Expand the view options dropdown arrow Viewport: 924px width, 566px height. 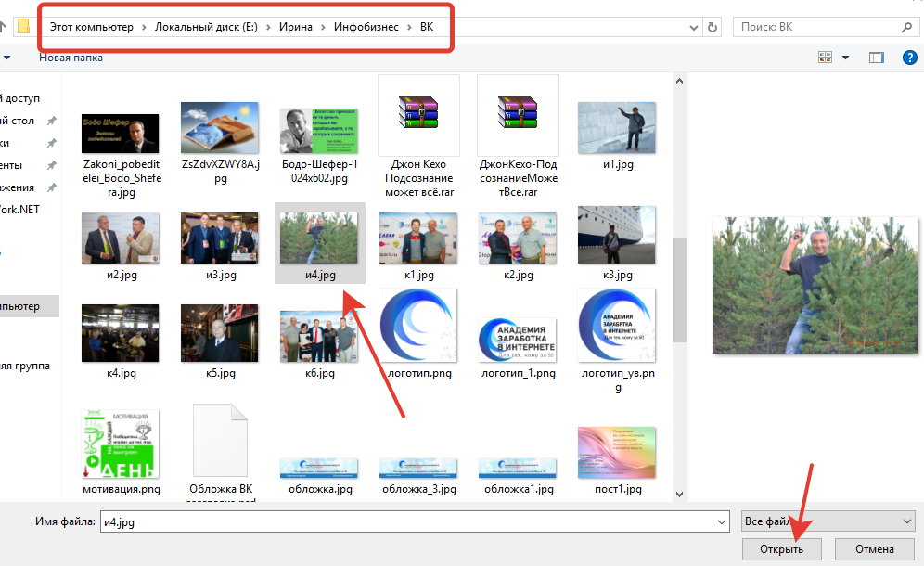(x=845, y=58)
